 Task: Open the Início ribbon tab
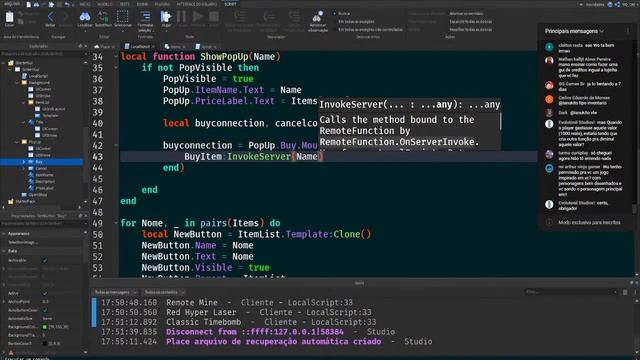[85, 4]
